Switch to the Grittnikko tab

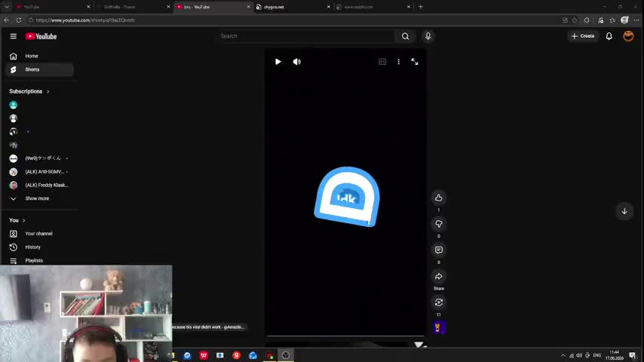click(133, 7)
